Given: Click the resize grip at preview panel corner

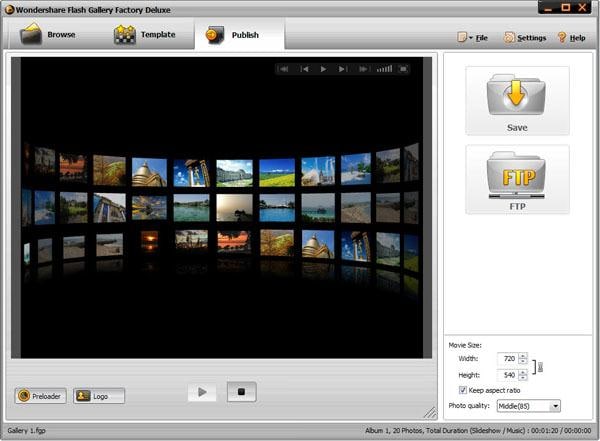Looking at the screenshot, I should tap(430, 412).
